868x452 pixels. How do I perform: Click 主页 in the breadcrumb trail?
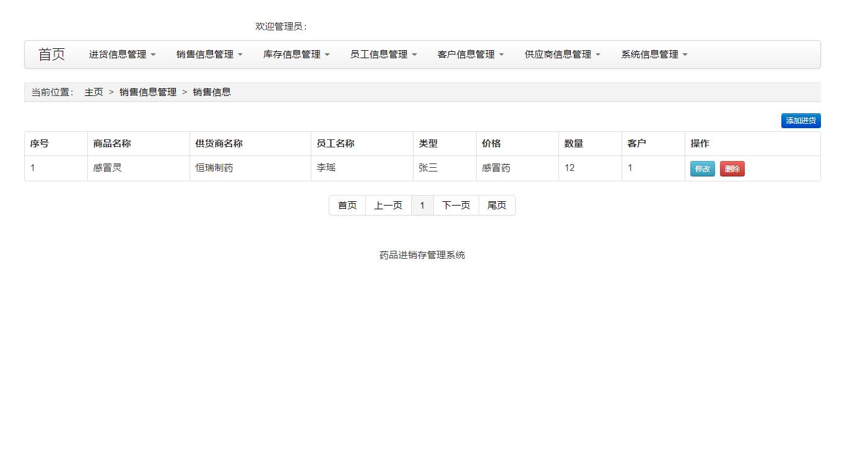point(93,92)
